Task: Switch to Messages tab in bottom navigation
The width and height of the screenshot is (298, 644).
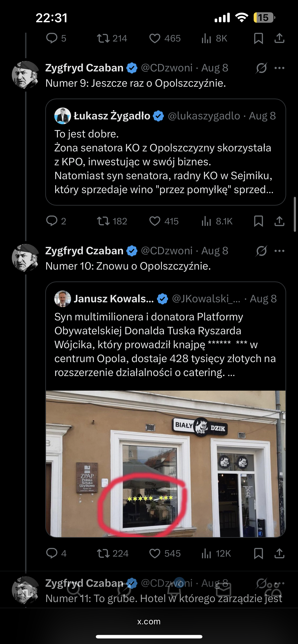Action: [223, 590]
